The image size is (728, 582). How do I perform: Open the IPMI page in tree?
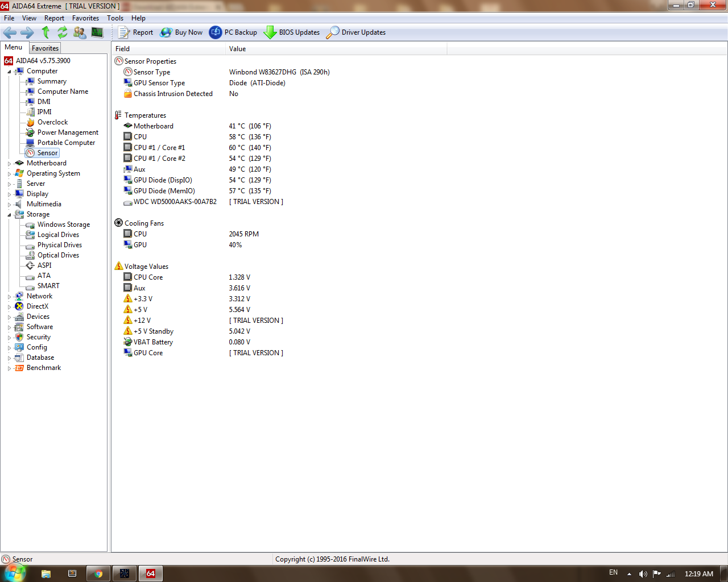coord(44,112)
